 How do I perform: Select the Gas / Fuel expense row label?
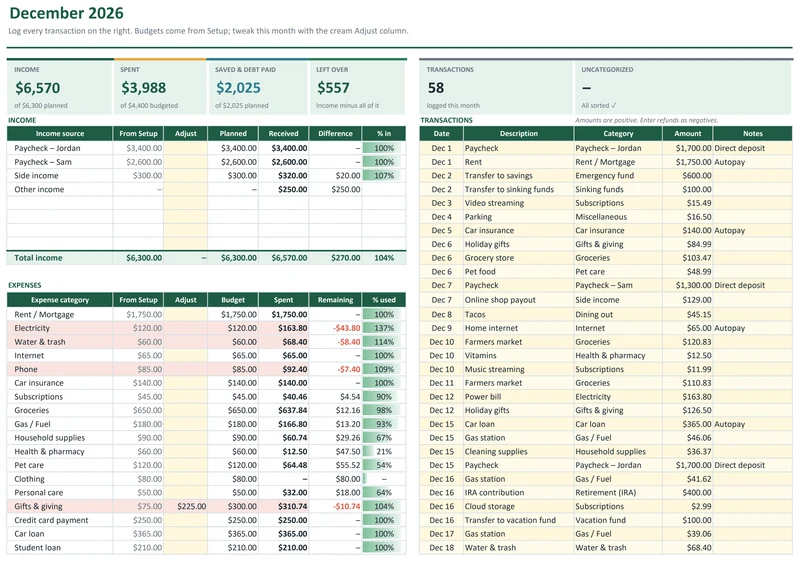click(x=32, y=424)
